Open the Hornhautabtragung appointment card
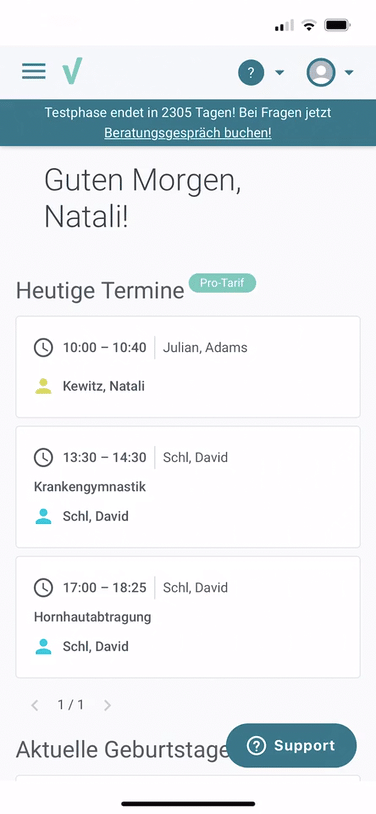Screen dimensions: 376x814 click(x=188, y=617)
